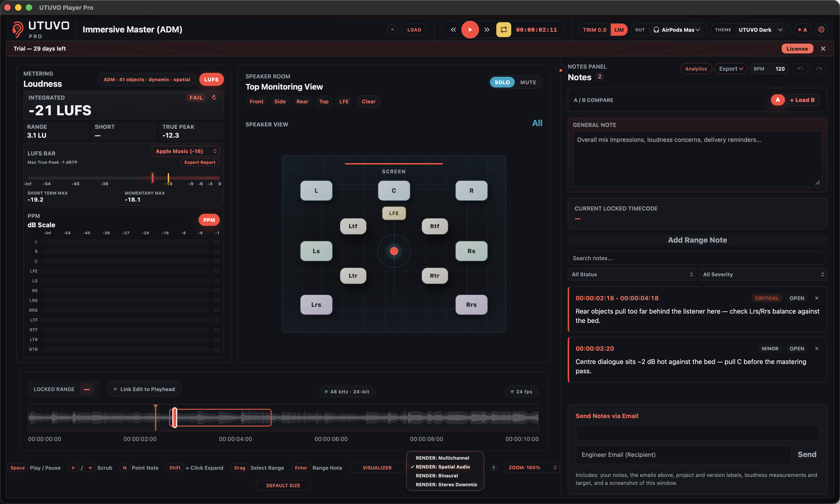
Task: Switch speaker mode to MUTE
Action: pos(528,82)
